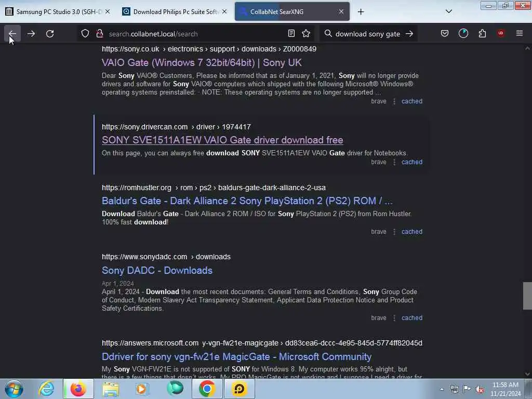
Task: Open a new tab with plus button
Action: coord(361,12)
